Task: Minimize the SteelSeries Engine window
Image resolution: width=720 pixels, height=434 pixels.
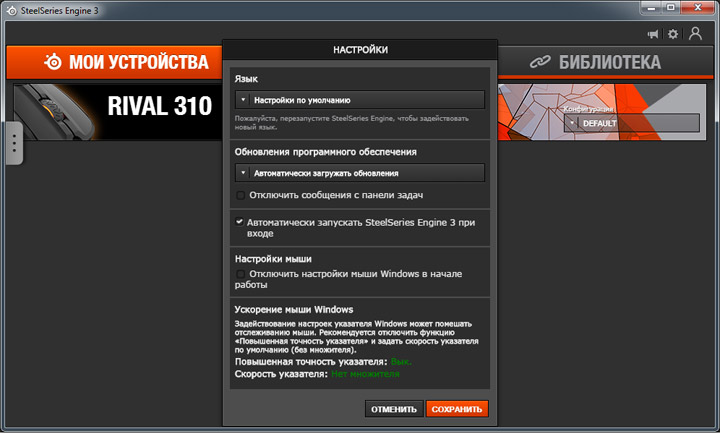Action: pos(651,8)
